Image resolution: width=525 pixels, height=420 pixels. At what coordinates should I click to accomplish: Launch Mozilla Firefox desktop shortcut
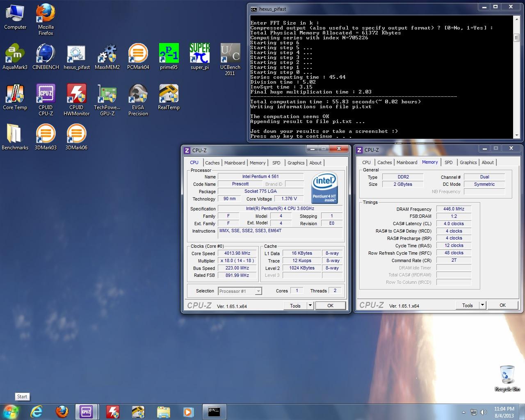(x=46, y=19)
